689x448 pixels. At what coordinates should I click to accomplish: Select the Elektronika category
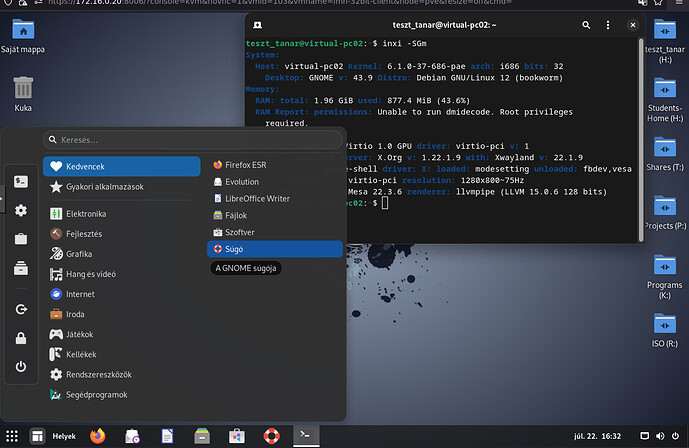(x=85, y=214)
